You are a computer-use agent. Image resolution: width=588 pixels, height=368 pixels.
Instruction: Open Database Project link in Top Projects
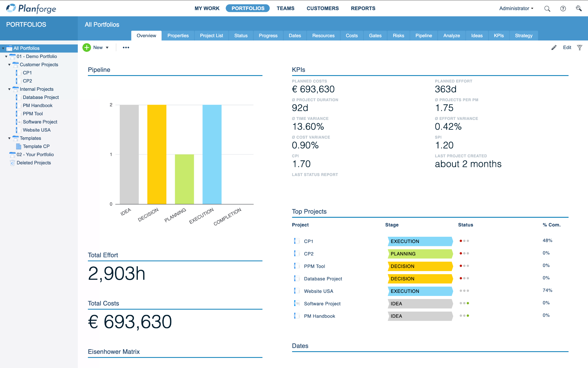(323, 279)
